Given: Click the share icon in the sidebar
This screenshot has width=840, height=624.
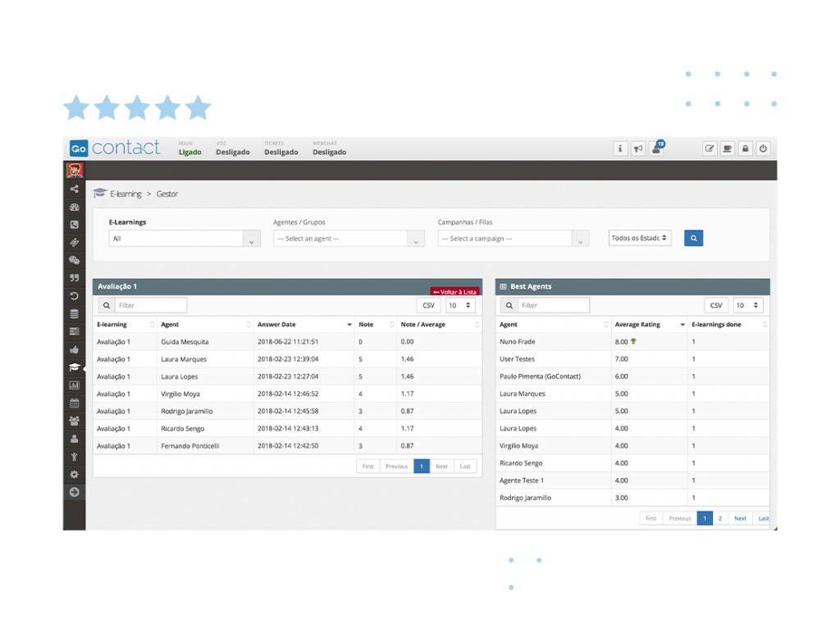Looking at the screenshot, I should pos(75,189).
